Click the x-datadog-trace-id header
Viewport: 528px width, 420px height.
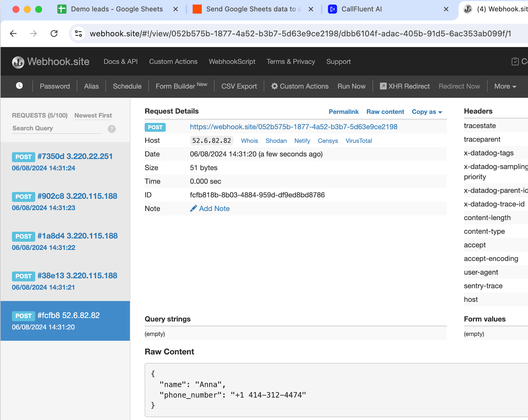[x=494, y=204]
